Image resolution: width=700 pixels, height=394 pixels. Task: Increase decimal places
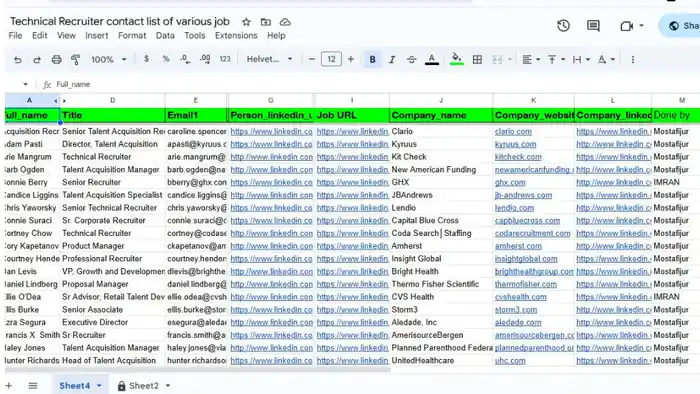point(205,59)
